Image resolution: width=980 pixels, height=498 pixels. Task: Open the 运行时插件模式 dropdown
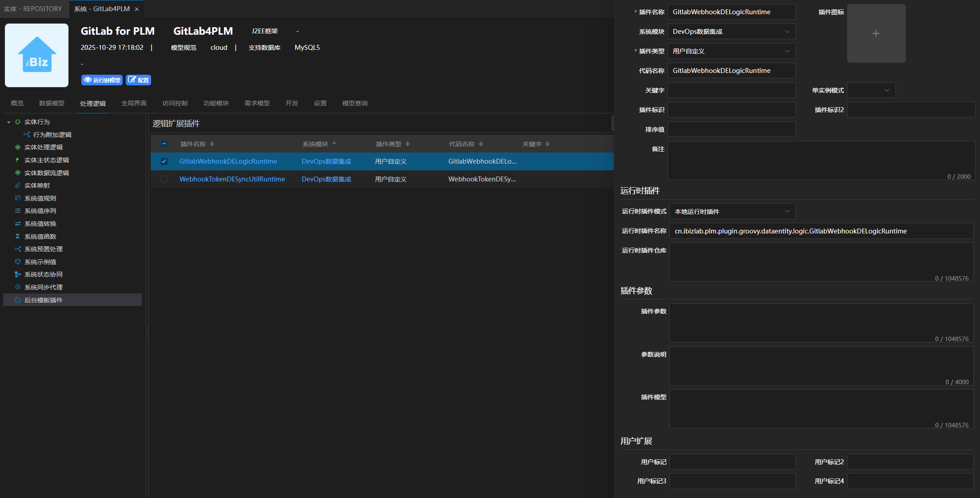(x=732, y=212)
